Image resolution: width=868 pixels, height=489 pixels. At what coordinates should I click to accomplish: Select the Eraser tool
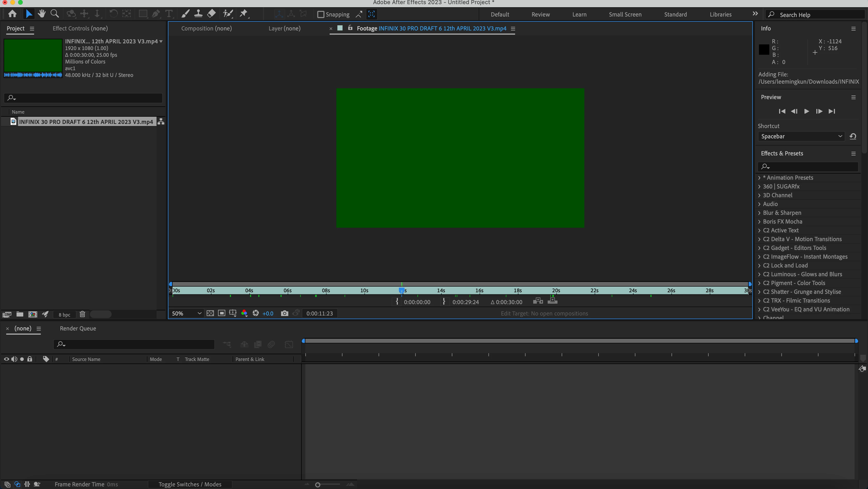(211, 14)
